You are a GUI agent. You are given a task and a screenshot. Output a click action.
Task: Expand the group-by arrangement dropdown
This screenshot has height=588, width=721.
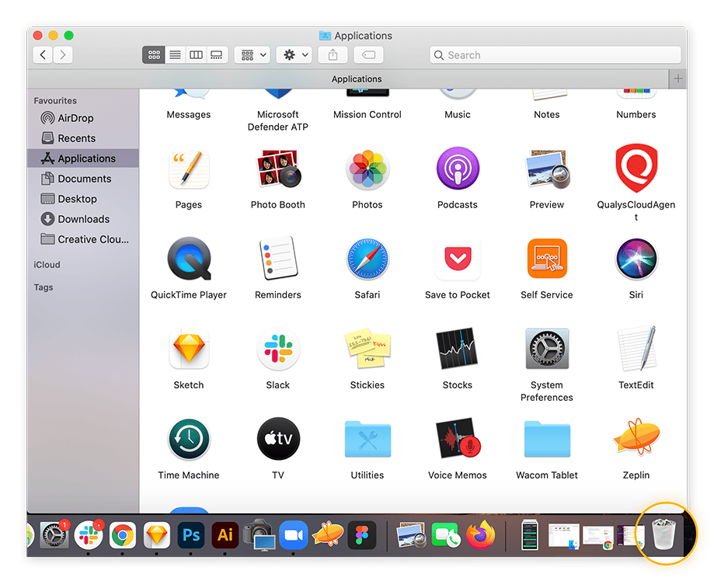click(252, 55)
